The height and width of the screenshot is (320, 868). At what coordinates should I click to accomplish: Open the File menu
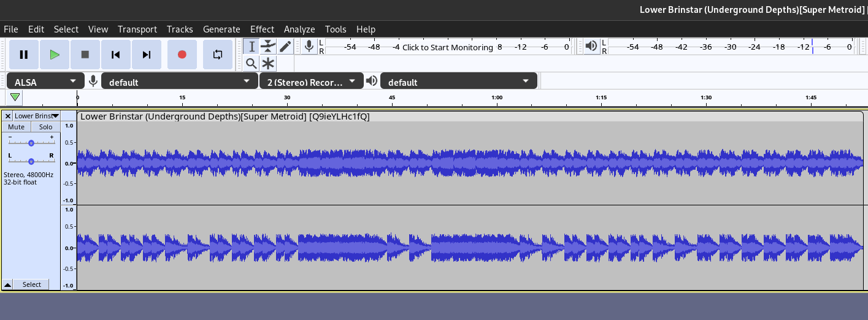click(x=11, y=29)
